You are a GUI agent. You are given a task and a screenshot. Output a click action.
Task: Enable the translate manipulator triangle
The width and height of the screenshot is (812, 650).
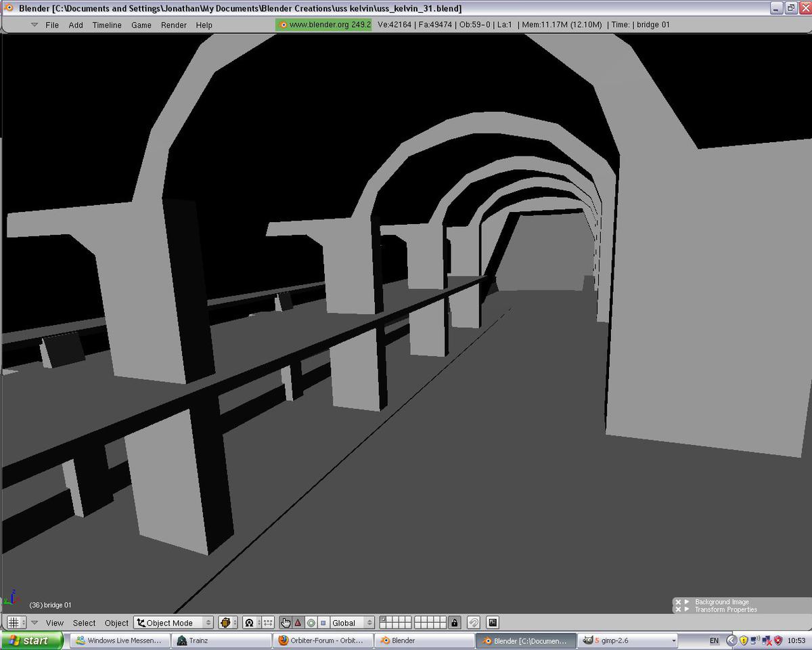coord(298,623)
